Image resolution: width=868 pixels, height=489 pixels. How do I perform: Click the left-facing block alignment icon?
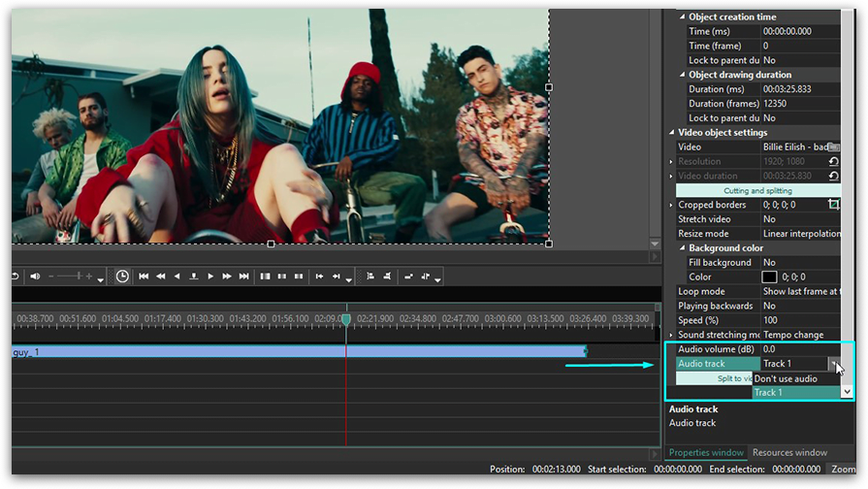[x=370, y=277]
